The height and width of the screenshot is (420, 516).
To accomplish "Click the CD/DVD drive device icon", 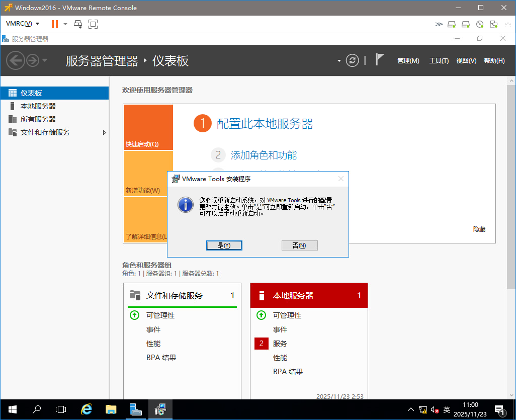I will coord(480,24).
